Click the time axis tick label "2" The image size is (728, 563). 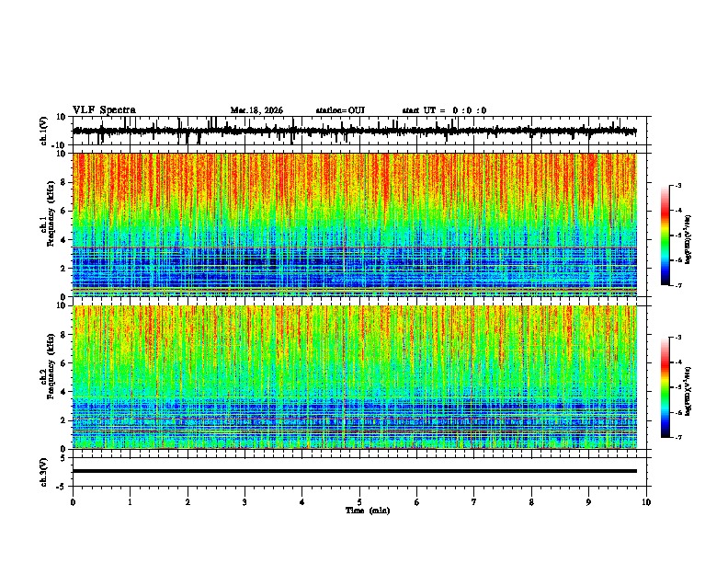(x=188, y=502)
